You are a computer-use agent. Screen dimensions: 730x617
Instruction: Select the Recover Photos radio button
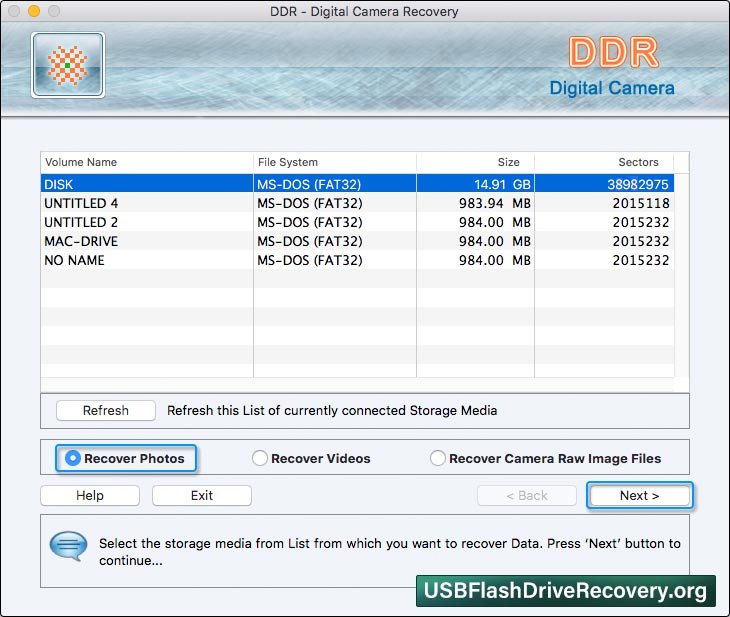(73, 458)
